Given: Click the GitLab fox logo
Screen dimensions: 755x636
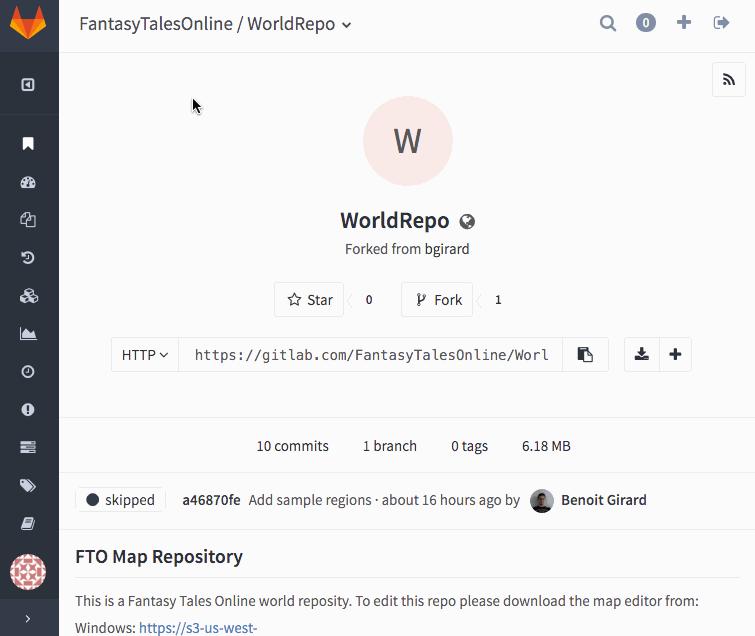Looking at the screenshot, I should tap(28, 23).
